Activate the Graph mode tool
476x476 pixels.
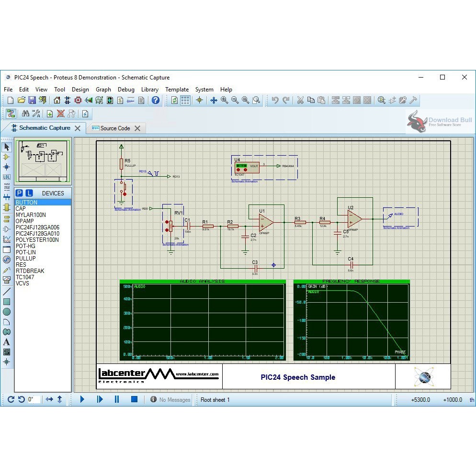point(7,239)
